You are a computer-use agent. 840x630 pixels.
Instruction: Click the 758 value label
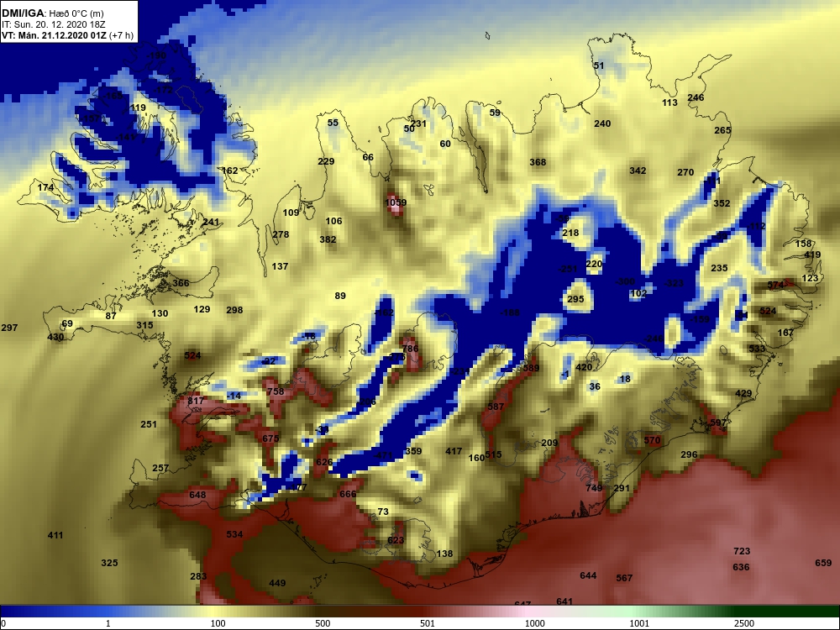pyautogui.click(x=276, y=391)
